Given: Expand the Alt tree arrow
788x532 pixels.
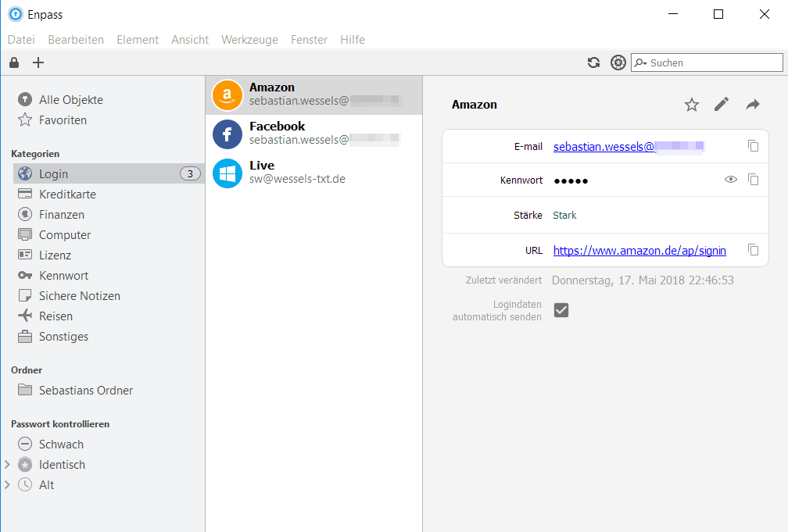Looking at the screenshot, I should (7, 485).
